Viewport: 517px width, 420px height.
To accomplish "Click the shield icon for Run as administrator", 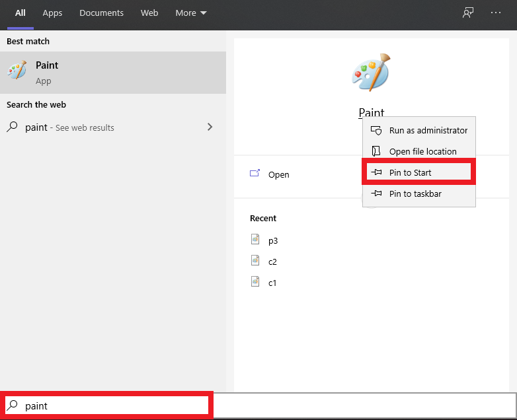I will (376, 131).
